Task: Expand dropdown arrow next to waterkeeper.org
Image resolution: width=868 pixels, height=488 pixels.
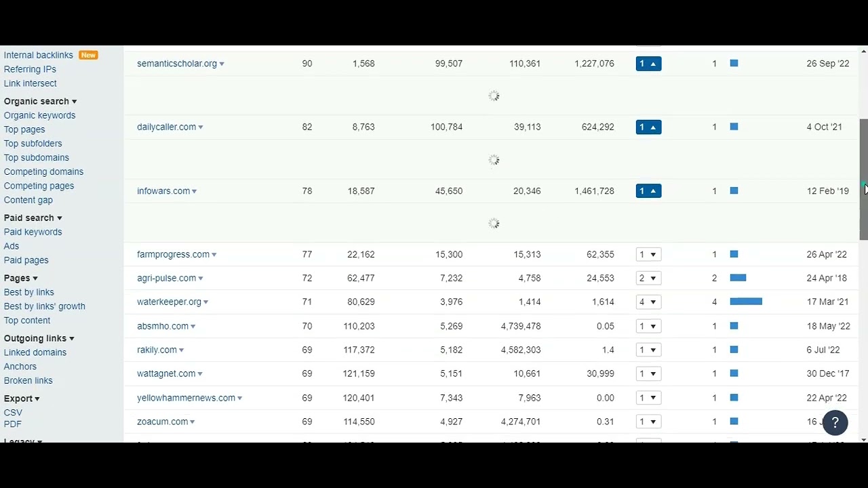Action: 205,302
